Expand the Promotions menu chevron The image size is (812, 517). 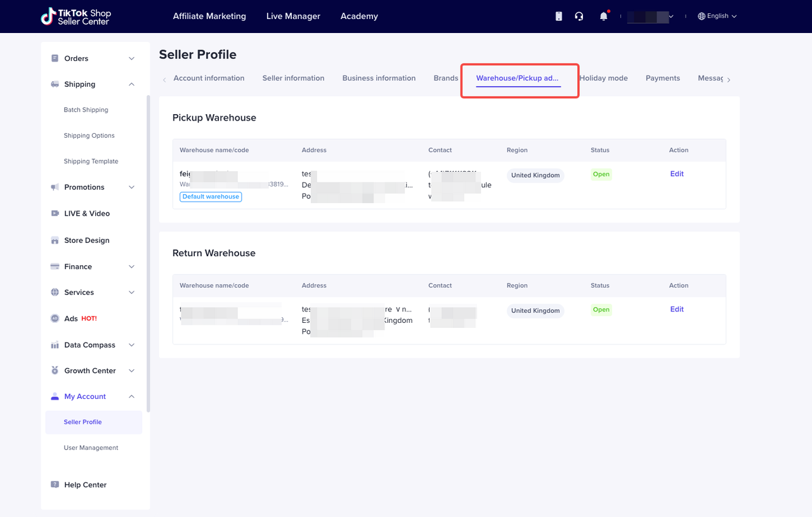[131, 187]
